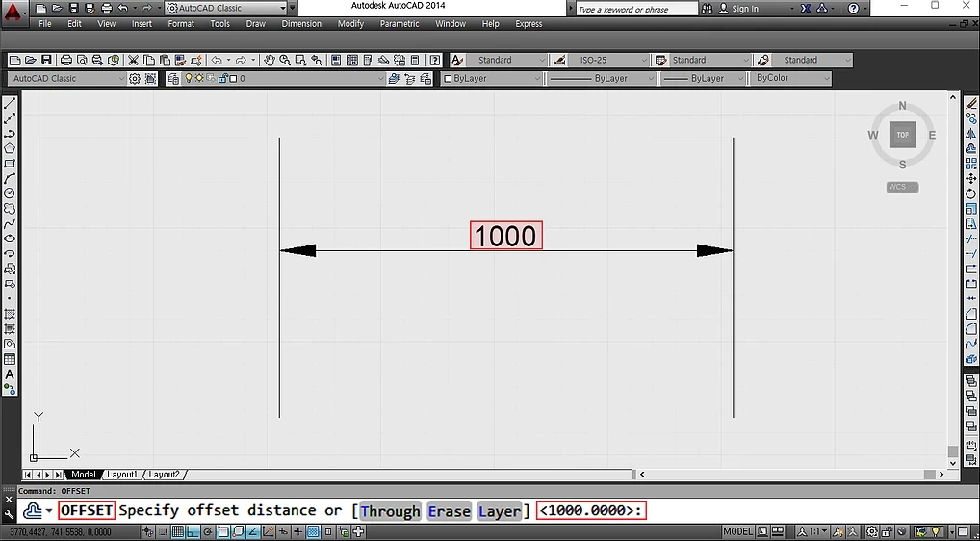This screenshot has width=980, height=541.
Task: Select the Move modify tool
Action: (x=970, y=179)
